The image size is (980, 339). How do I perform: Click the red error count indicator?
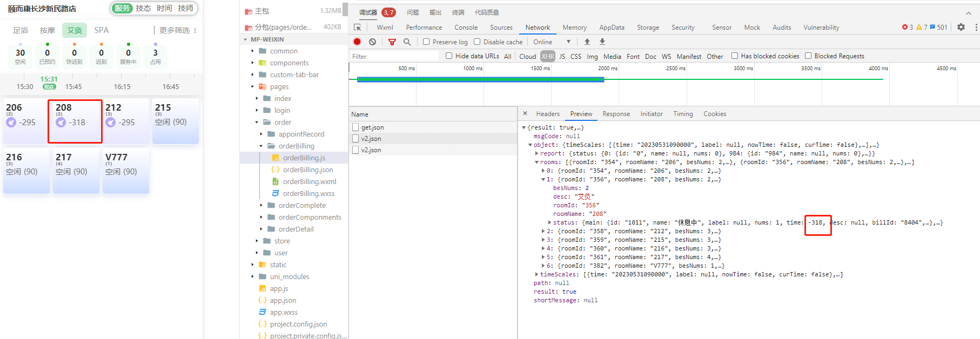point(908,27)
